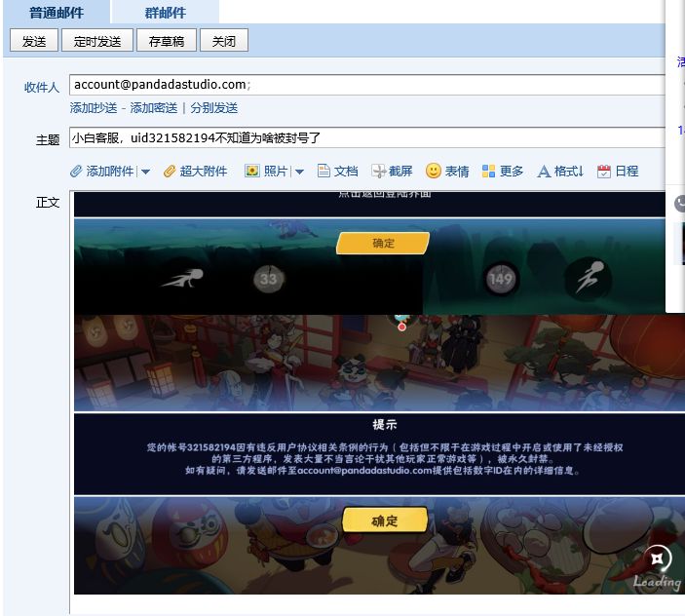
Task: Save the message via 存草稿
Action: [x=167, y=41]
